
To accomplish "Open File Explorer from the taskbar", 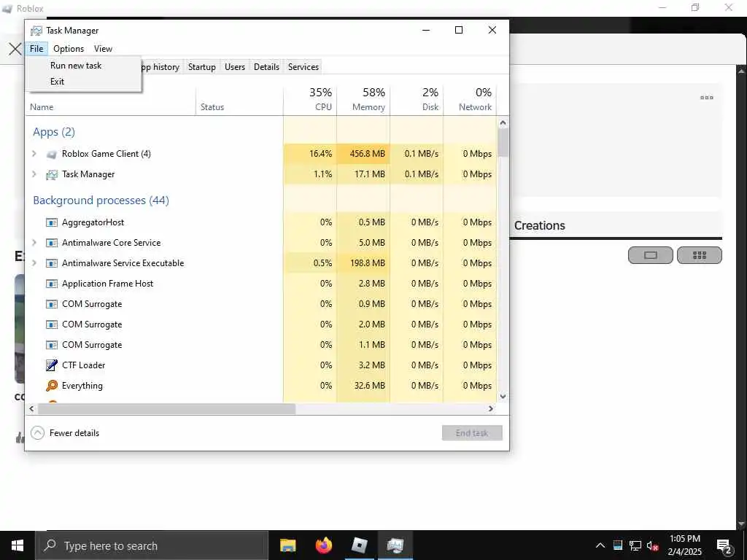I will pyautogui.click(x=287, y=545).
